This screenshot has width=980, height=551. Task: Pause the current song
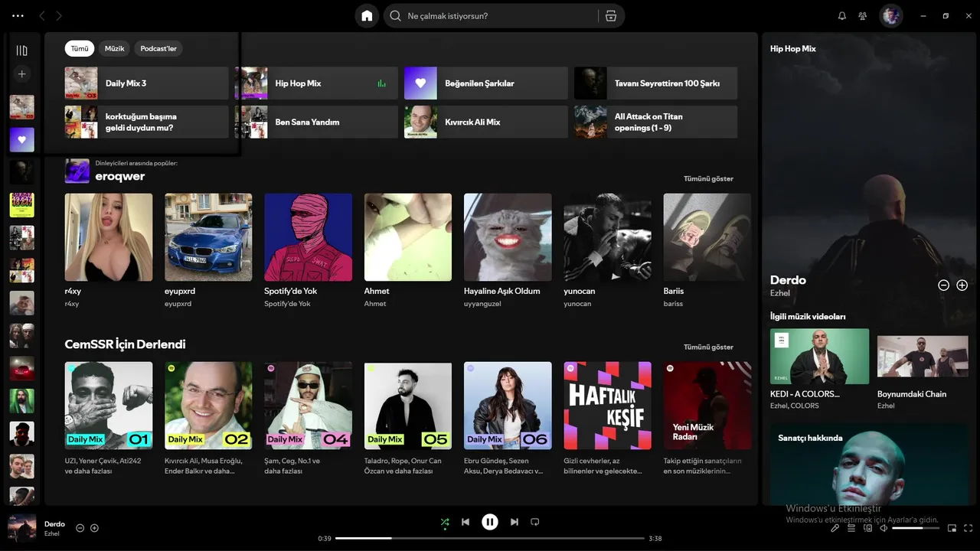(490, 522)
